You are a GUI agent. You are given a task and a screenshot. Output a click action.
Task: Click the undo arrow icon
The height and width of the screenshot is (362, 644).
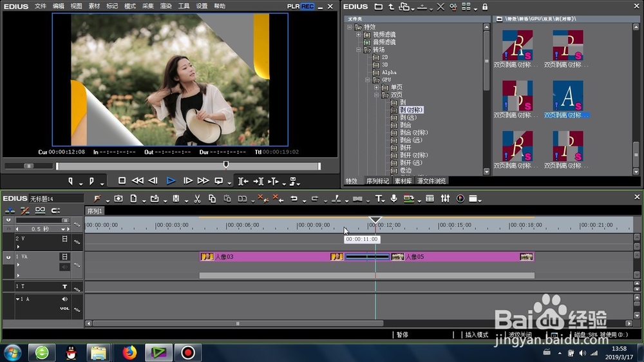click(294, 199)
